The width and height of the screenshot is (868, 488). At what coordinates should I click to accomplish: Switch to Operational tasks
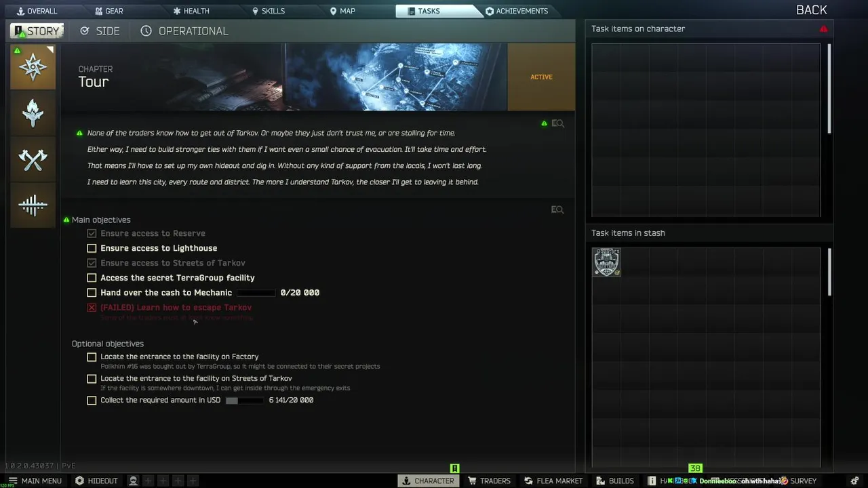point(184,31)
